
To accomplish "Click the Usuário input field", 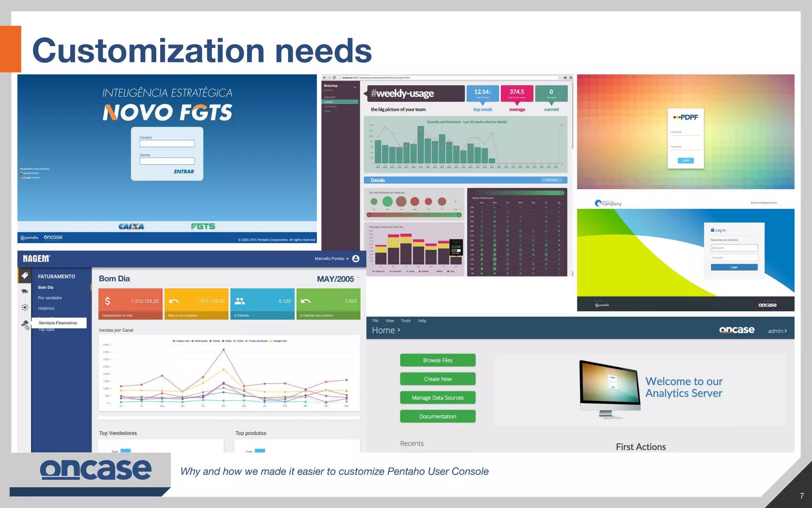I will (x=167, y=144).
